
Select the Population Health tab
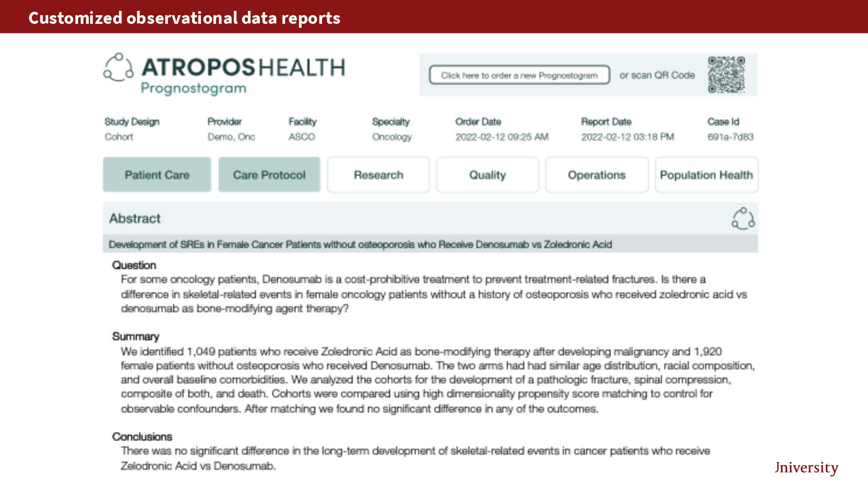[x=706, y=175]
